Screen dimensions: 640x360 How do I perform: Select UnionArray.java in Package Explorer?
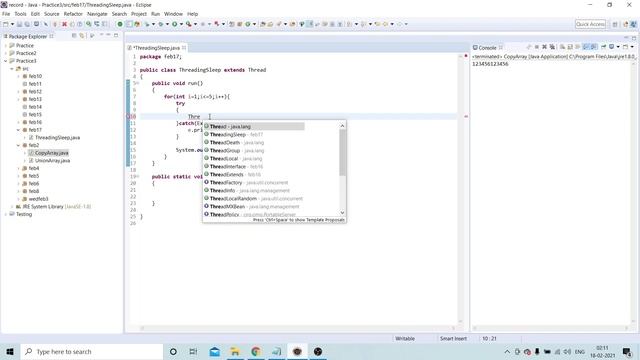52,160
